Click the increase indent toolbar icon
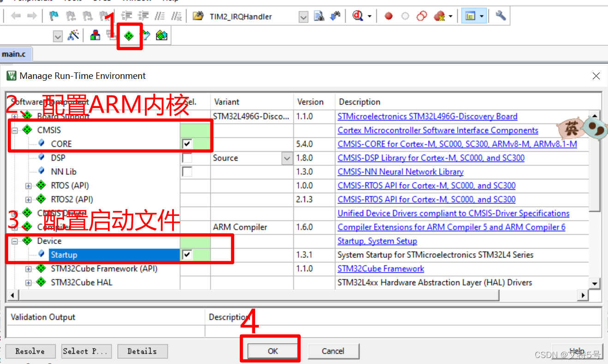Viewport: 608px width, 364px height. pos(128,16)
